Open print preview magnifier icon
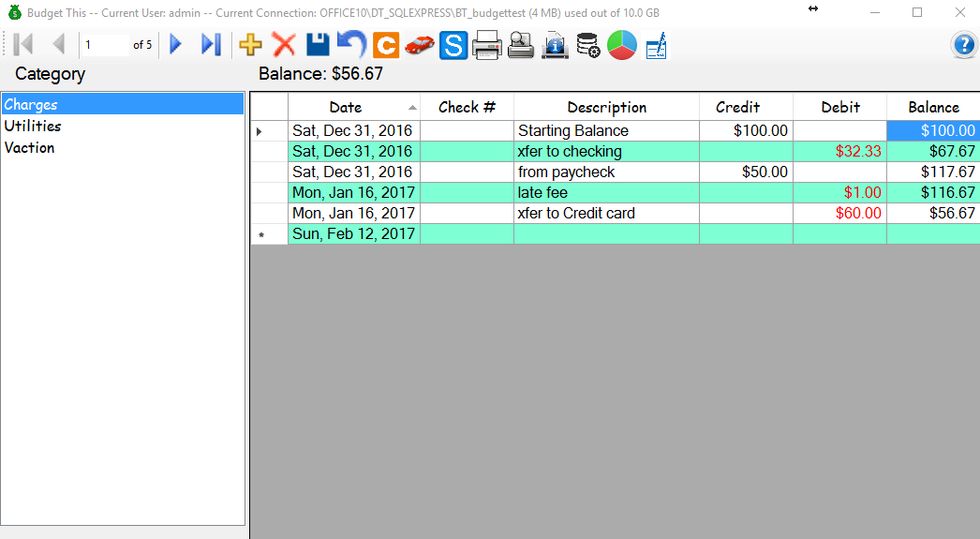980x539 pixels. click(x=521, y=45)
